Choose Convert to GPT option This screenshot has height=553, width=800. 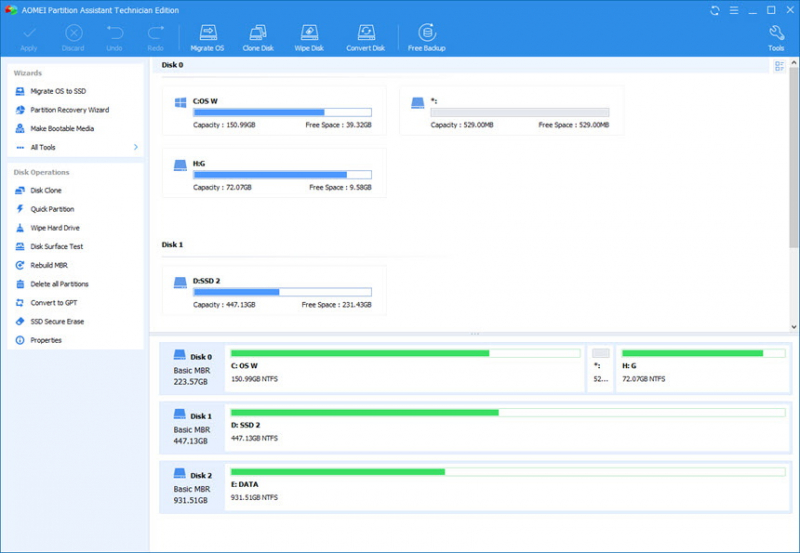tap(54, 302)
